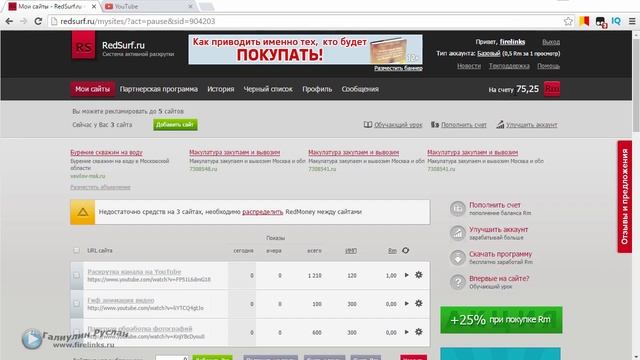Click the +25% при покупке Rm banner
The width and height of the screenshot is (640, 360).
[x=501, y=320]
